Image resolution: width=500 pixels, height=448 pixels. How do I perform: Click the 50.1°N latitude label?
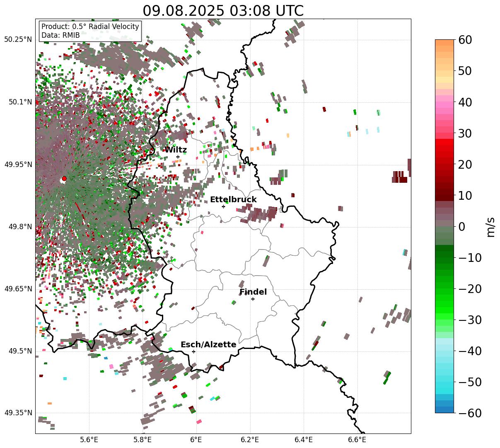pyautogui.click(x=20, y=102)
